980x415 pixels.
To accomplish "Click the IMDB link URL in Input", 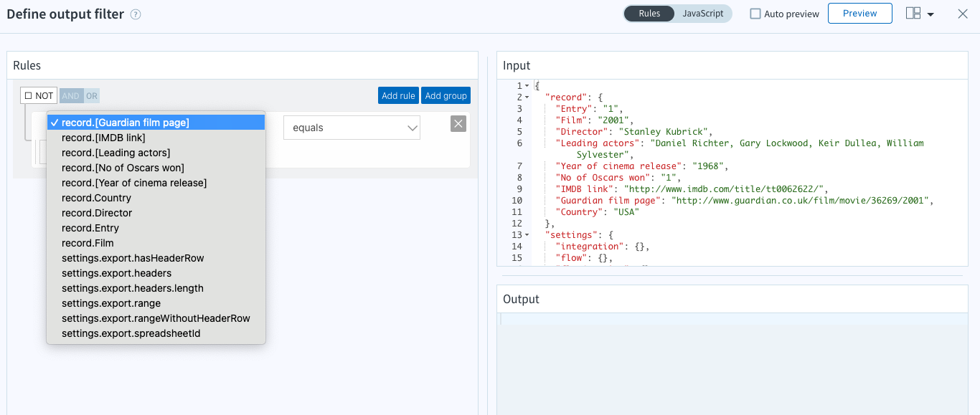I will pos(725,189).
